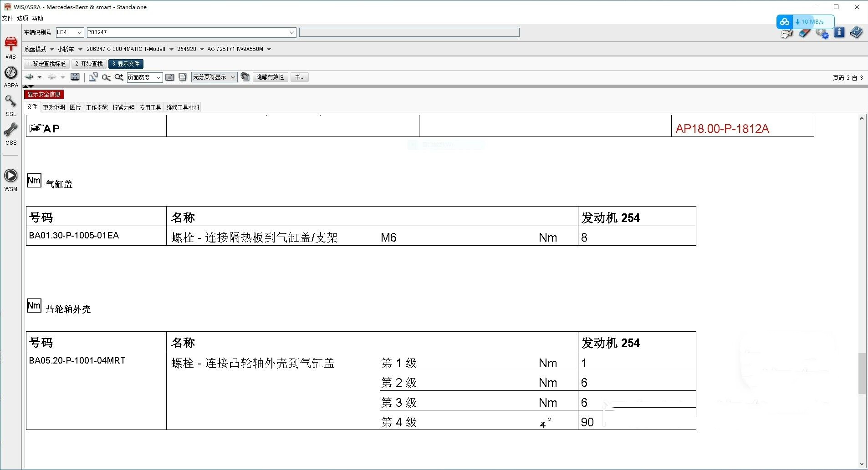Select step 3. 显示文件
The image size is (868, 470).
(126, 64)
